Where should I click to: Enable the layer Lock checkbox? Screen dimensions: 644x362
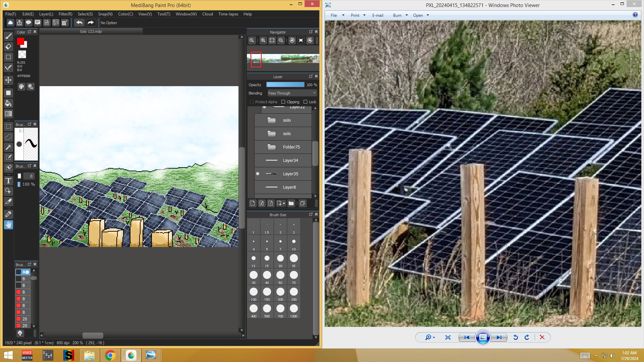click(x=306, y=102)
